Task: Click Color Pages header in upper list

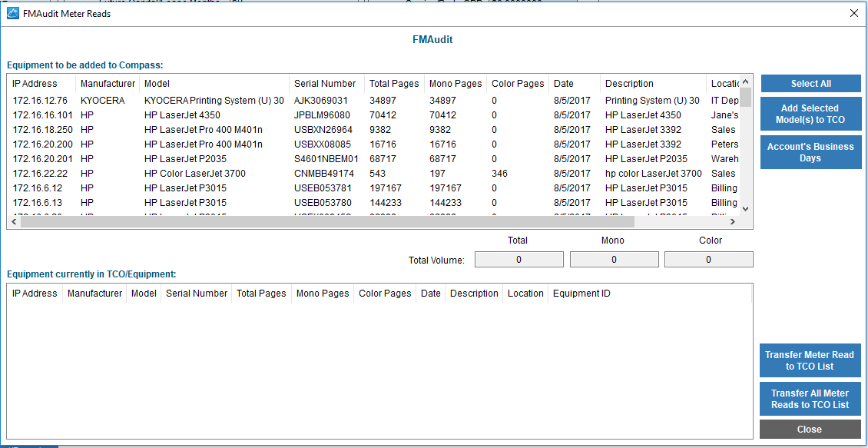Action: 518,84
